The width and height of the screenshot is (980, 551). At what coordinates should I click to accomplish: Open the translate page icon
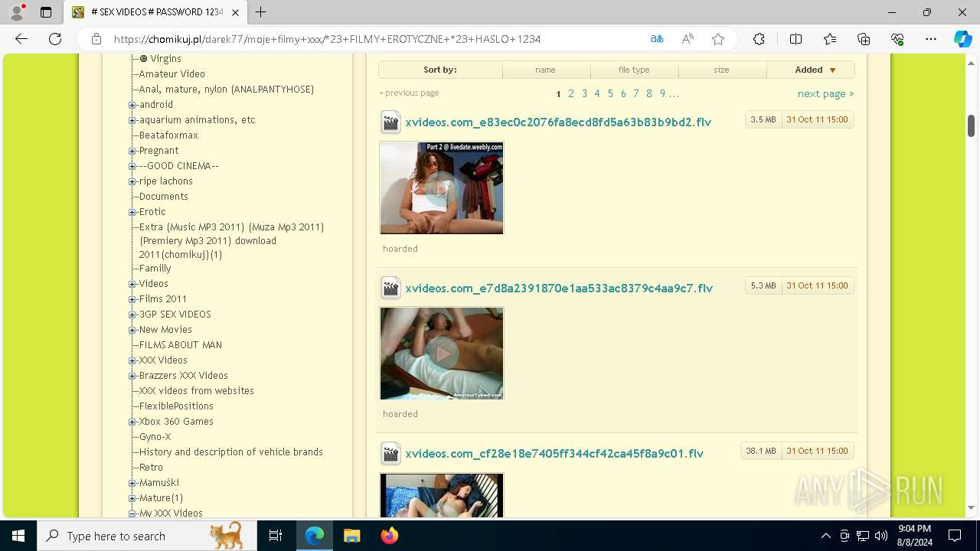(657, 39)
